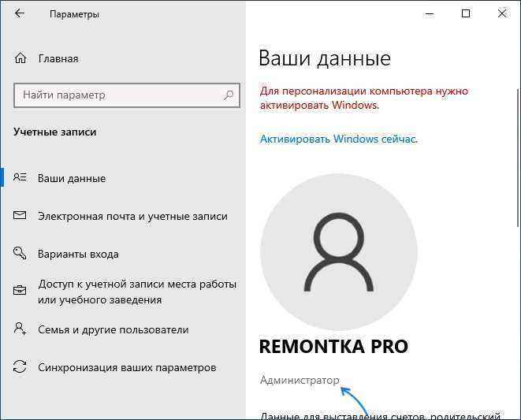
Task: Click the envelope icon for email accounts
Action: point(20,215)
